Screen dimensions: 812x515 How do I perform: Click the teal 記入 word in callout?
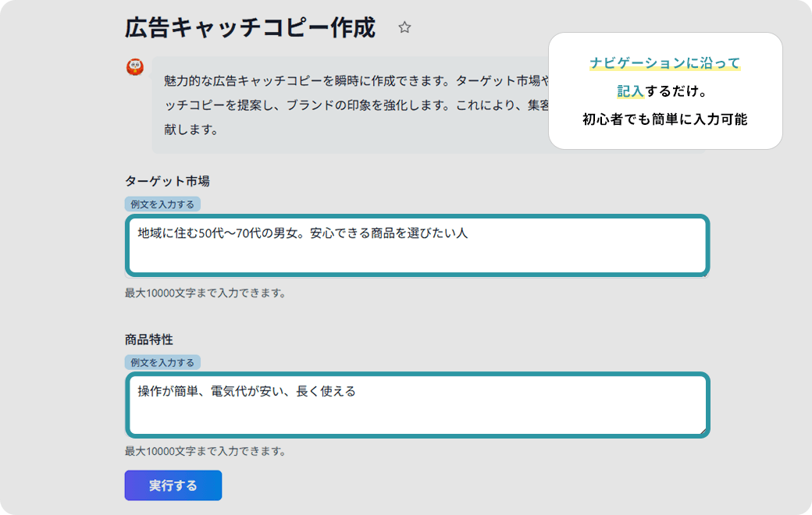630,91
